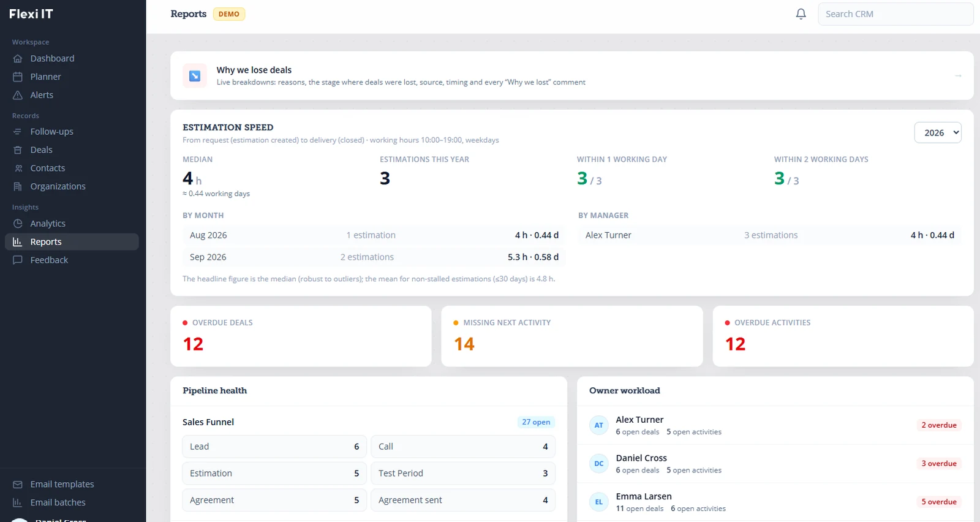Open the Overdue Activities card
The image size is (980, 522).
click(x=843, y=336)
